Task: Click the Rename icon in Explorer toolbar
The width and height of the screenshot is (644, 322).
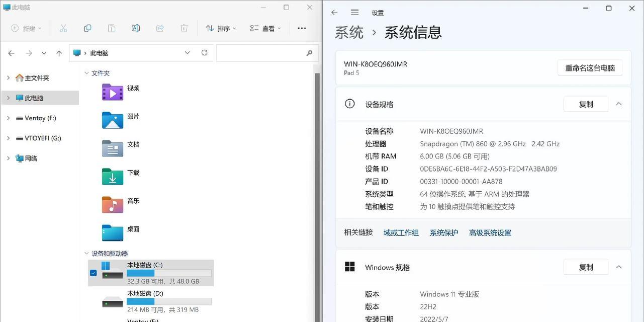Action: [x=136, y=28]
